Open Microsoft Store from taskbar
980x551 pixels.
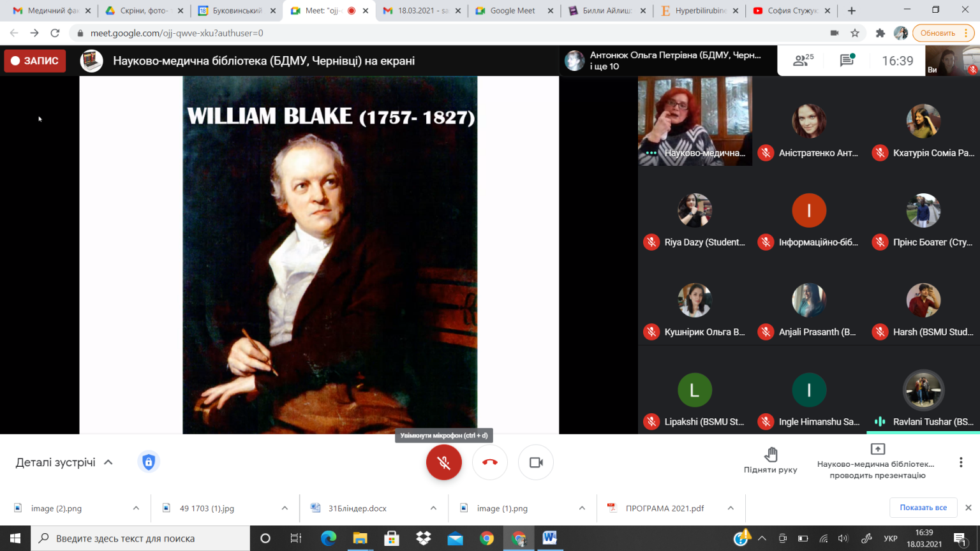click(x=392, y=538)
